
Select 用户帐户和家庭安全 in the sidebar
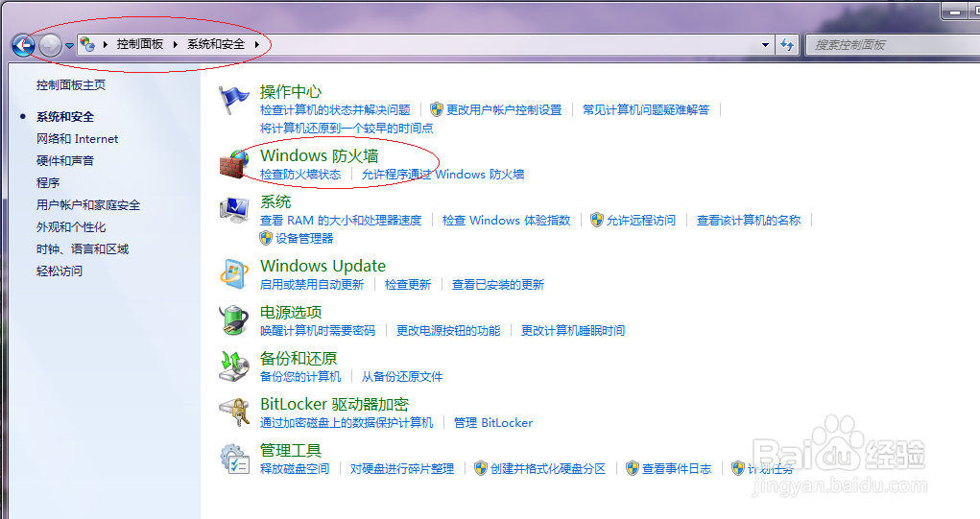pyautogui.click(x=88, y=205)
